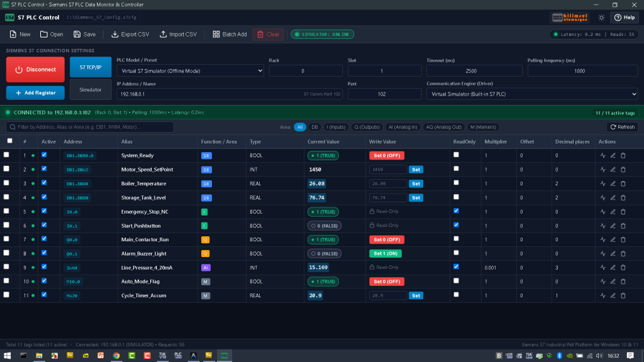
Task: Open the theme toggle sun icon
Action: click(601, 18)
